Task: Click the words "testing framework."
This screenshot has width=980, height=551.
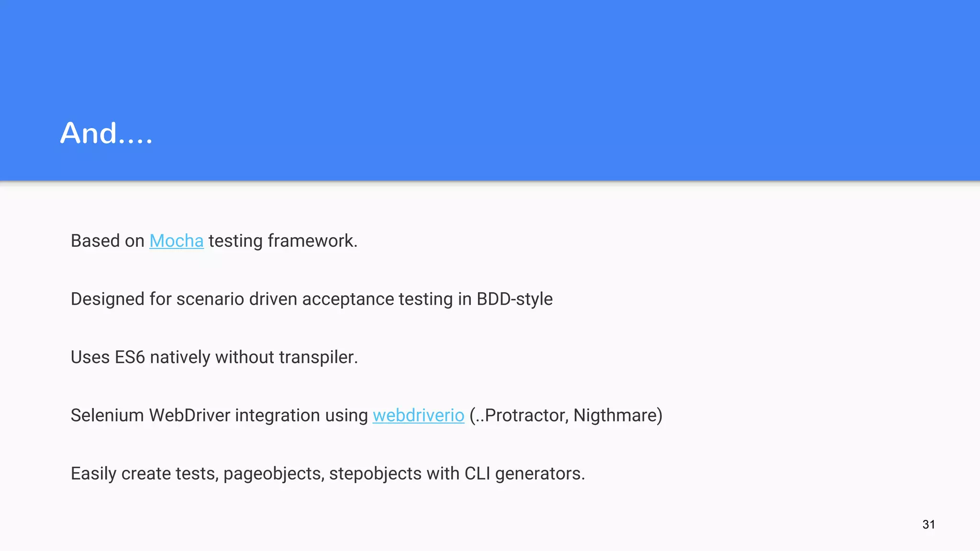Action: [283, 241]
